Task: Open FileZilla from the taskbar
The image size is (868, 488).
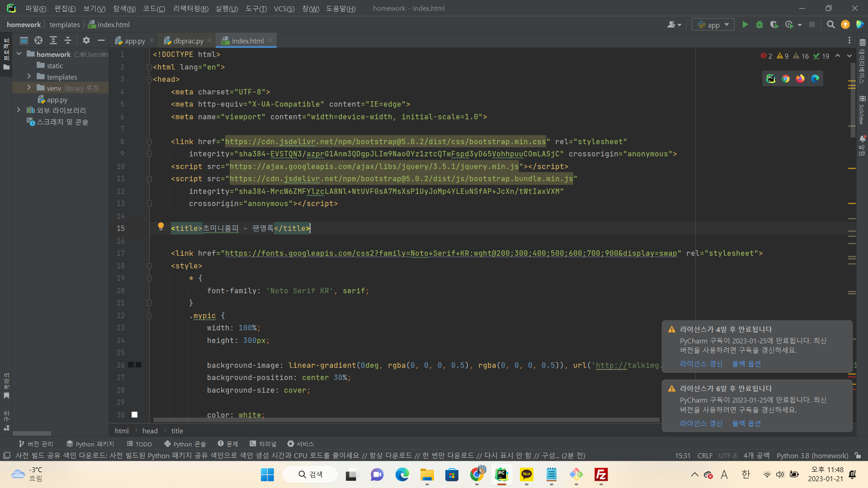Action: tap(601, 474)
